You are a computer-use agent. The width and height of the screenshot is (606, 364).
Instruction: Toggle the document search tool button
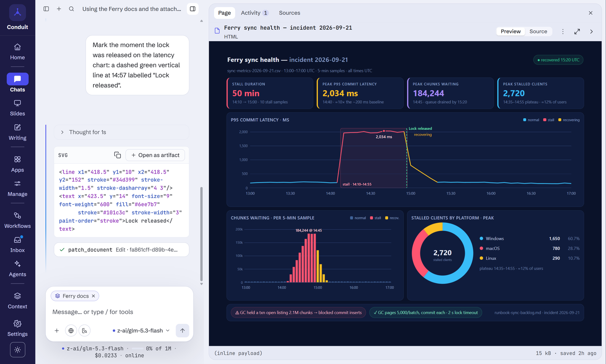tap(85, 330)
